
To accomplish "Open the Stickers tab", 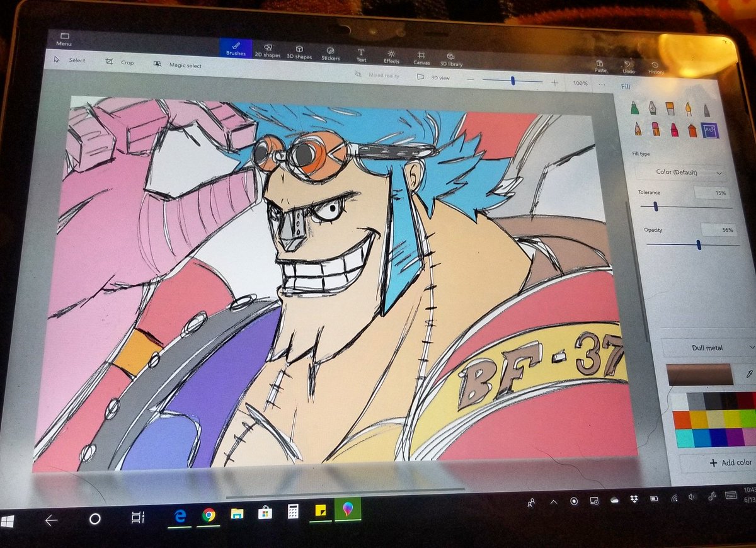I will pyautogui.click(x=330, y=54).
